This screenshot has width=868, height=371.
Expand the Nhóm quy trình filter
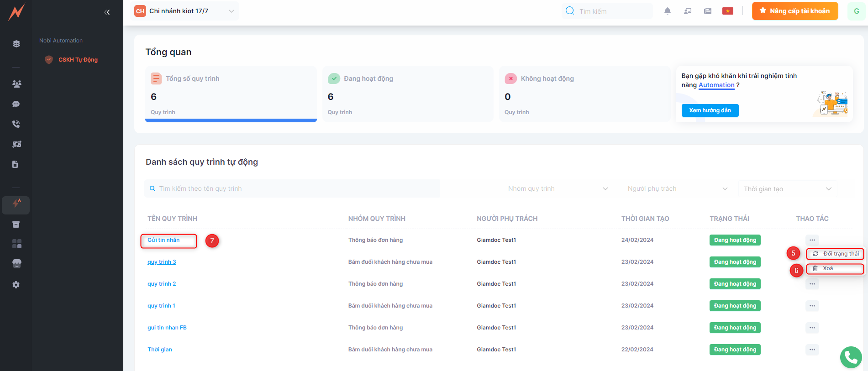pos(558,188)
